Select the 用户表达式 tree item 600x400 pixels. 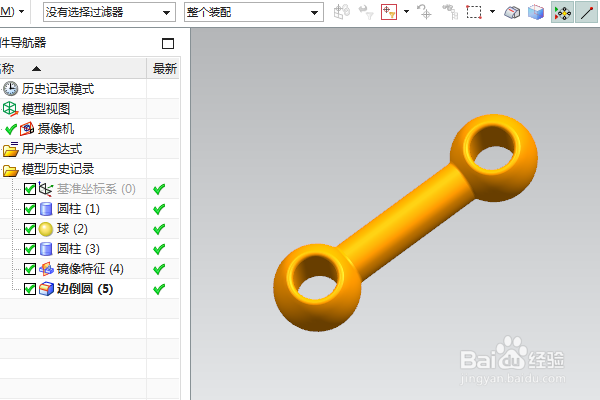(x=52, y=149)
